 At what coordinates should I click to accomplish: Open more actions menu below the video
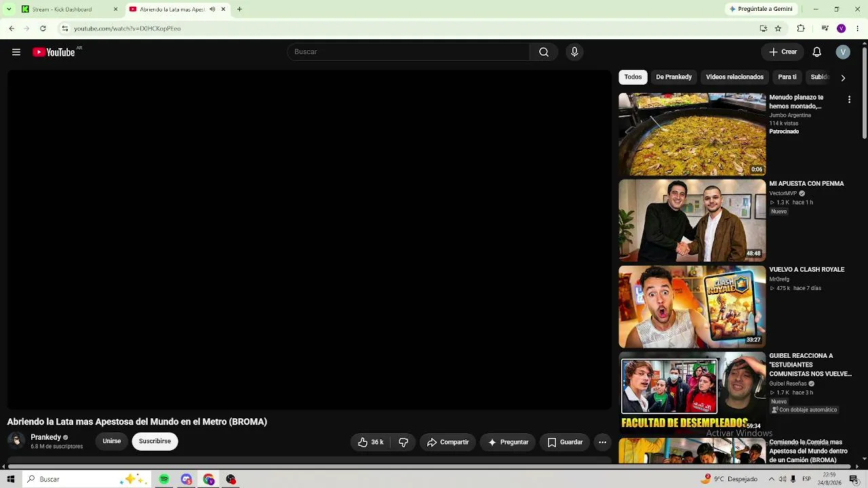coord(602,442)
